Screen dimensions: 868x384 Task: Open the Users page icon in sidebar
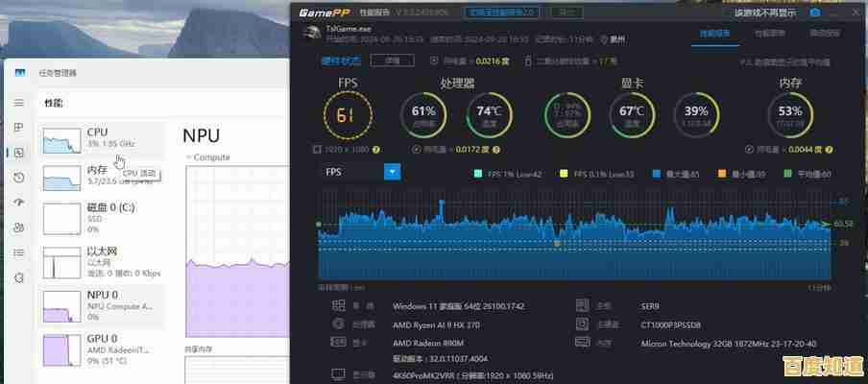[18, 228]
